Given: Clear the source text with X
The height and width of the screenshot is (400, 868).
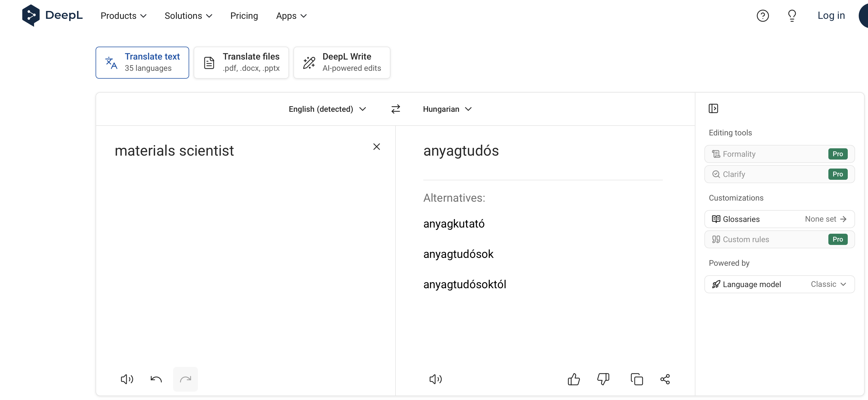Looking at the screenshot, I should tap(376, 147).
